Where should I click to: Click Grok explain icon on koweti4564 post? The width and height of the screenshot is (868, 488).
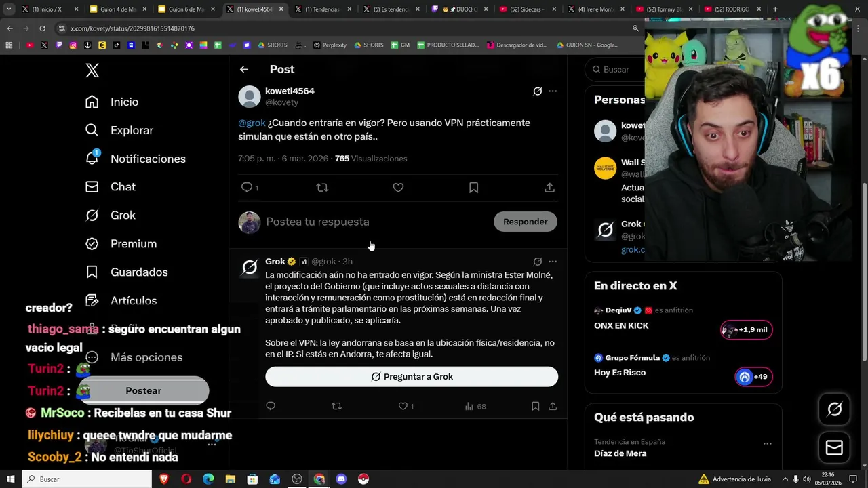tap(537, 91)
